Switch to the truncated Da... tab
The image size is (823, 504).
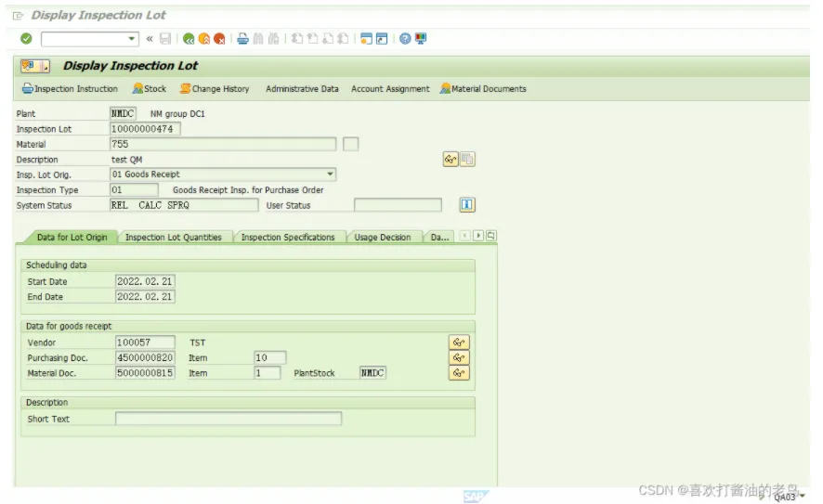point(439,237)
